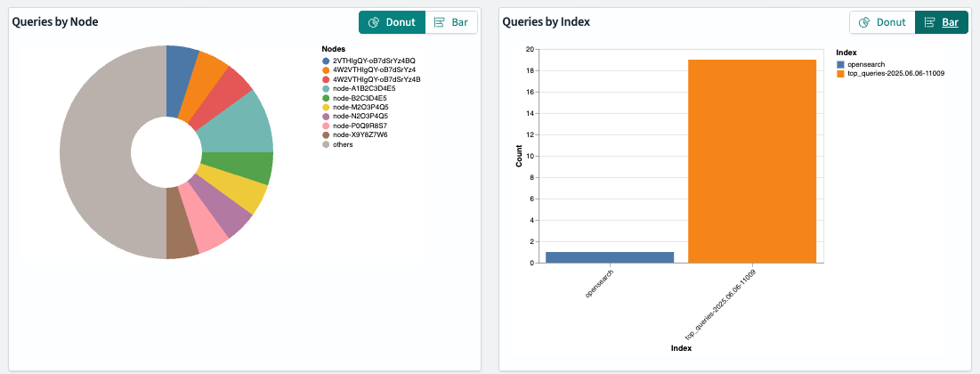Click the Index x-axis title
980x374 pixels.
[681, 348]
